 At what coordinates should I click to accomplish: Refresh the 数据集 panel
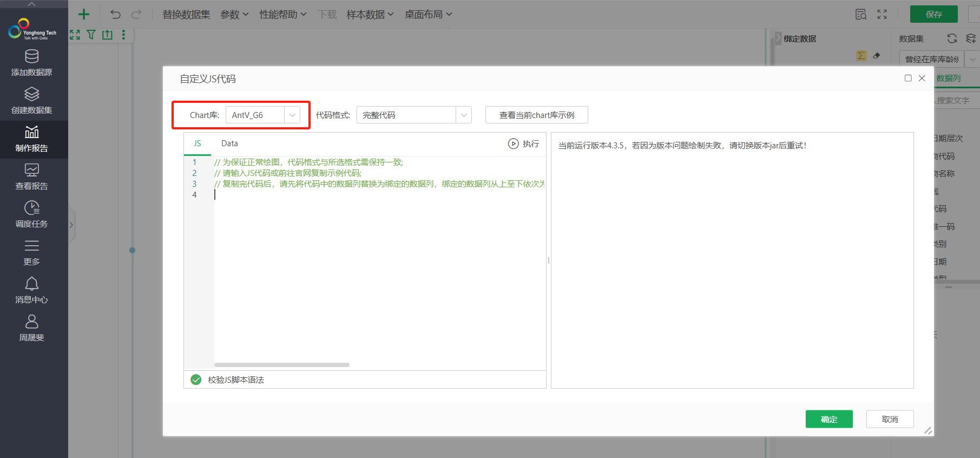pyautogui.click(x=952, y=38)
